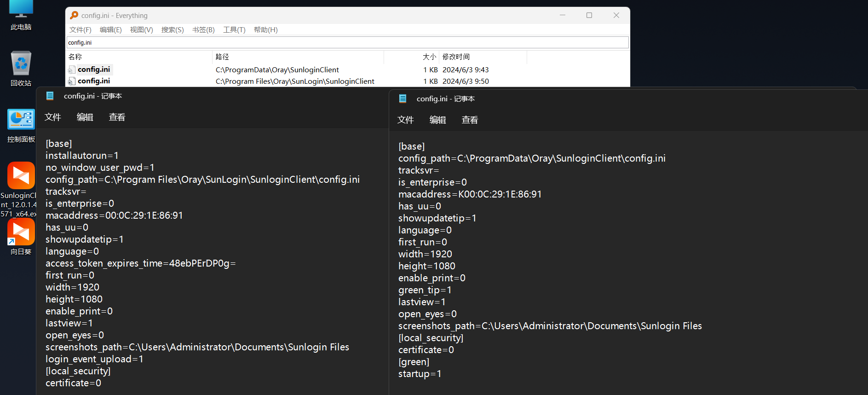Viewport: 868px width, 395px height.
Task: Click the no_window_user_pwd=1 line in left Notepad
Action: 100,168
